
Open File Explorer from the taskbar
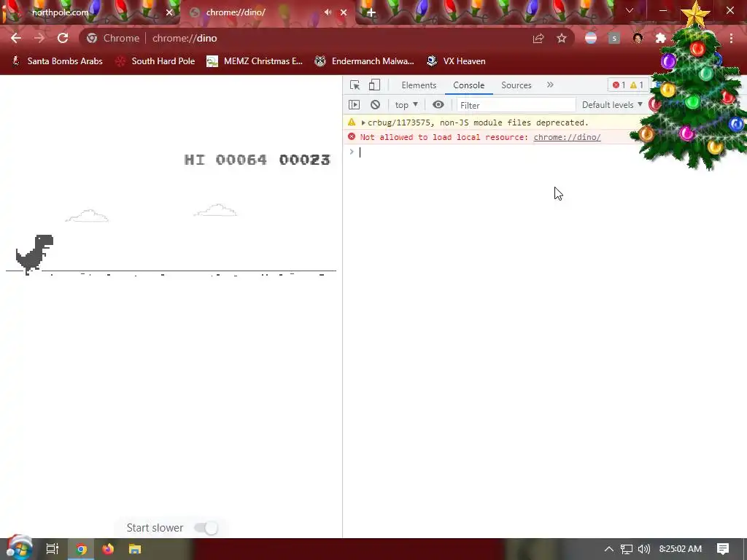135,549
